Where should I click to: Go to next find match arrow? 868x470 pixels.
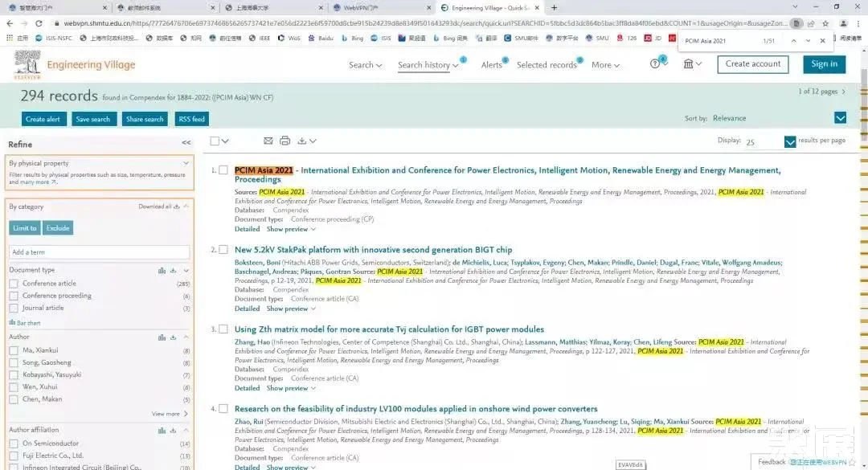pyautogui.click(x=808, y=40)
